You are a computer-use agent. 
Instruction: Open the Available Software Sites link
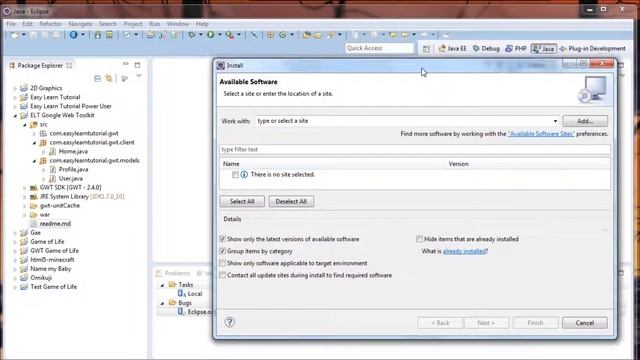541,134
